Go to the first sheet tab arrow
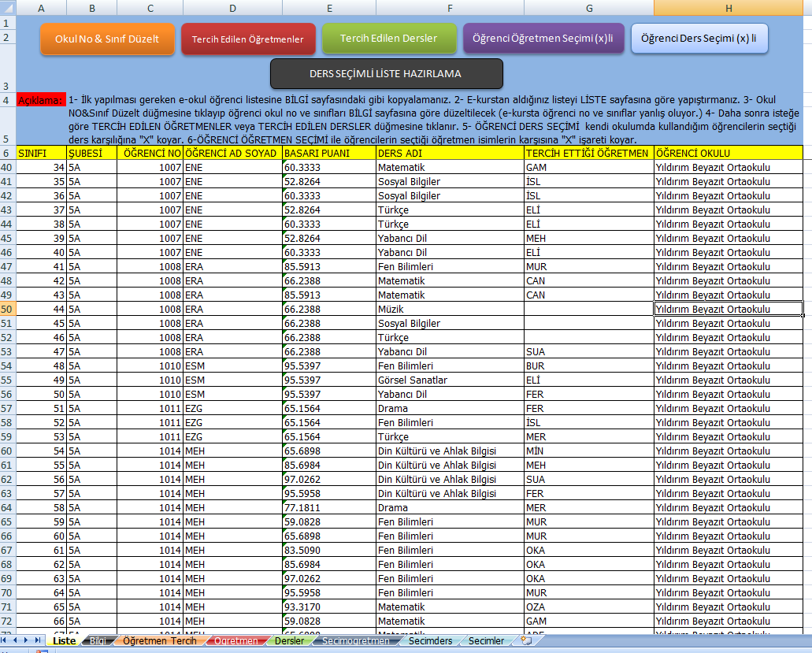 coord(4,640)
